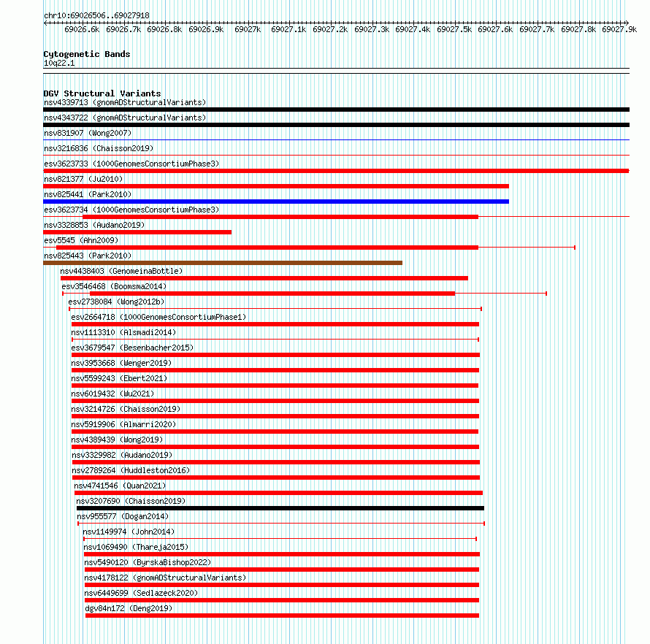Click the 69026.6k ruler tick label

click(x=82, y=29)
